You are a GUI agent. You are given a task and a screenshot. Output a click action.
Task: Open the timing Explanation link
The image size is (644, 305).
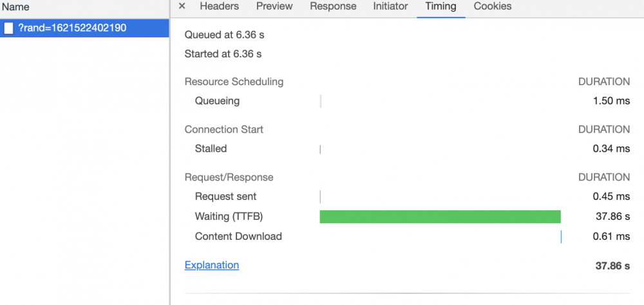click(x=212, y=265)
